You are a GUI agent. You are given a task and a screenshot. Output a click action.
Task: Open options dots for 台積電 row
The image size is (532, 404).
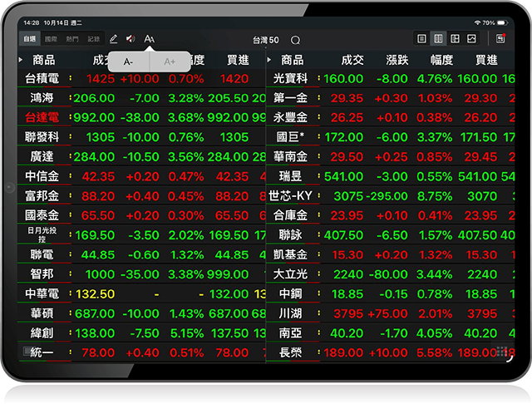point(70,78)
